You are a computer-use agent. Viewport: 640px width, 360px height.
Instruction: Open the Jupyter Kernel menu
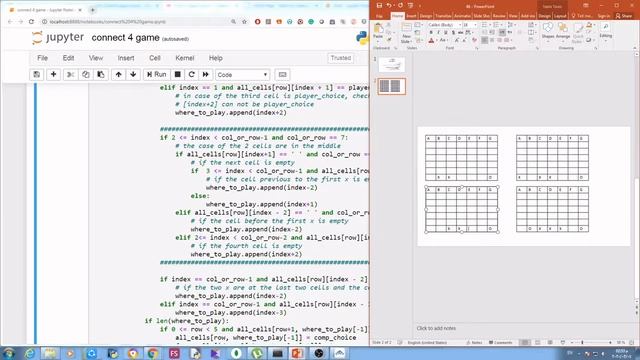coord(184,58)
